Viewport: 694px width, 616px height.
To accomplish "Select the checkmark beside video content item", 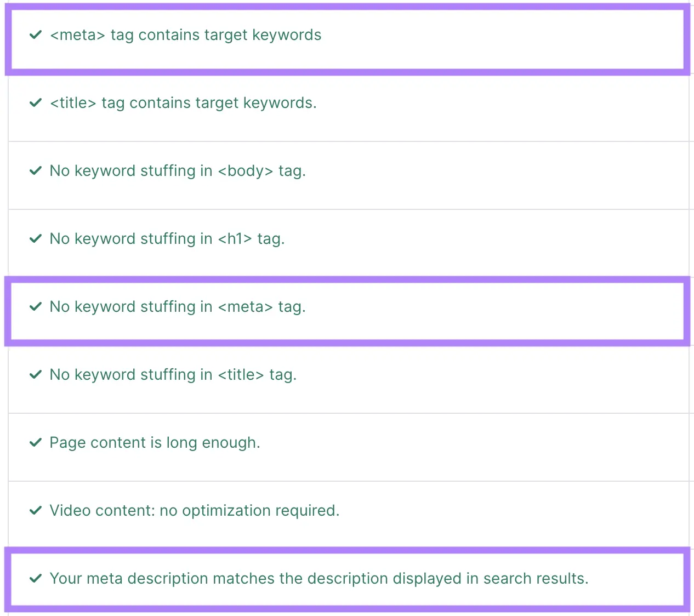I will [35, 510].
